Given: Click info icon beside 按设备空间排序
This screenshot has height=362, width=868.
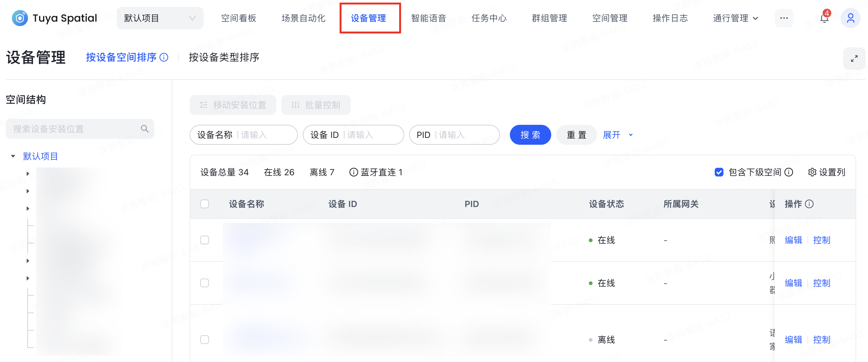Looking at the screenshot, I should pyautogui.click(x=164, y=57).
